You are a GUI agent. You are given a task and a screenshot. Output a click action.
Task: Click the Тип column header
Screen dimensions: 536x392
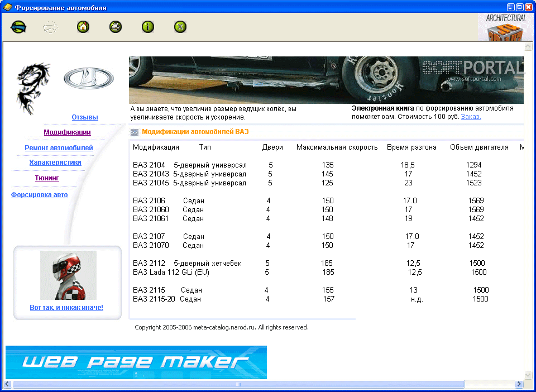point(205,147)
